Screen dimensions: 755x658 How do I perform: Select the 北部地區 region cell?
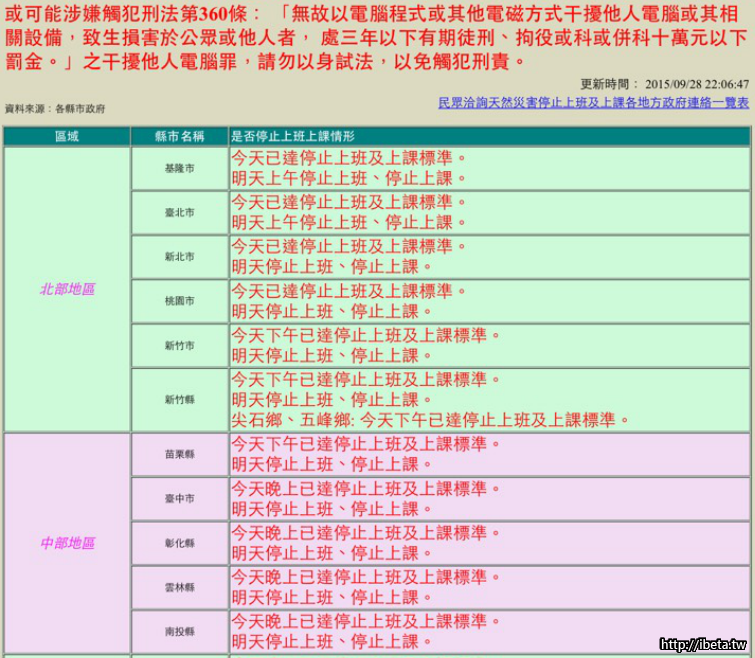click(67, 289)
